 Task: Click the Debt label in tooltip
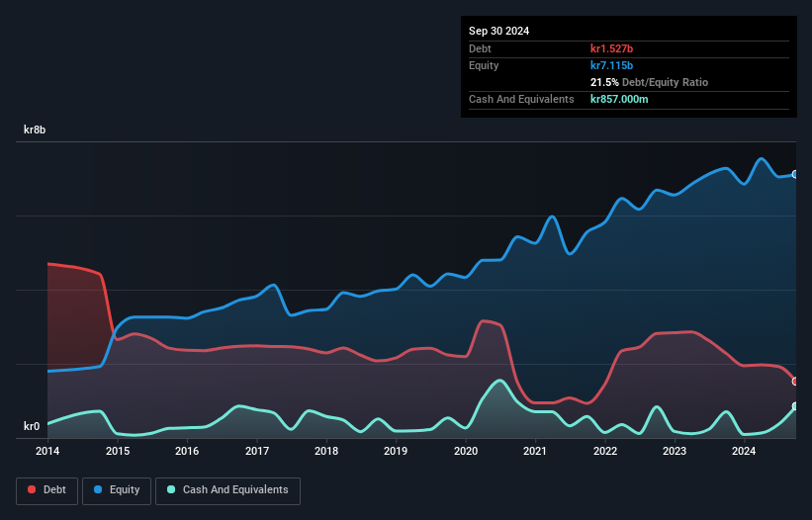coord(480,48)
